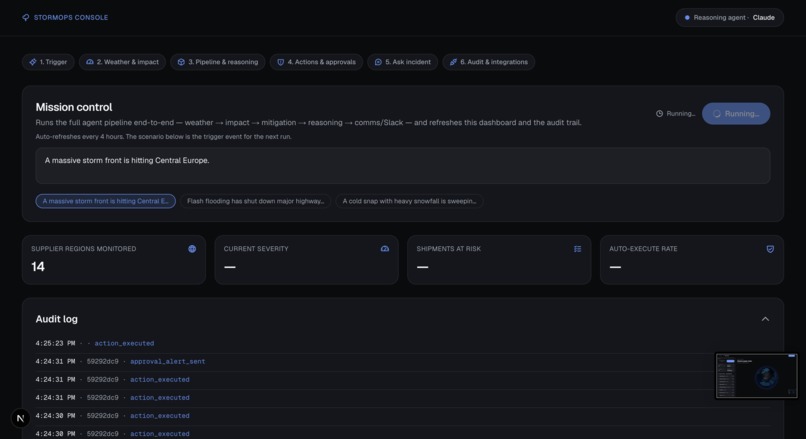Open the Next.js dev tools N badge
The height and width of the screenshot is (439, 806).
[21, 418]
